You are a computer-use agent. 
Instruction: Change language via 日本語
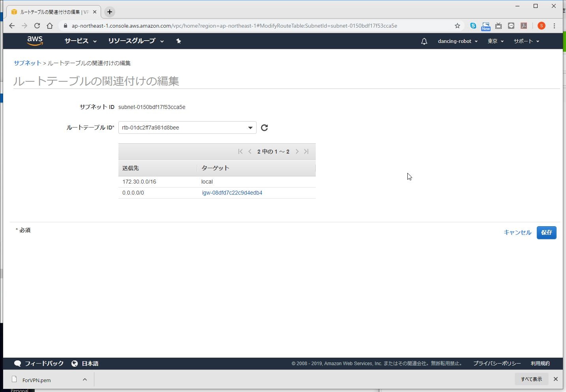tap(85, 364)
